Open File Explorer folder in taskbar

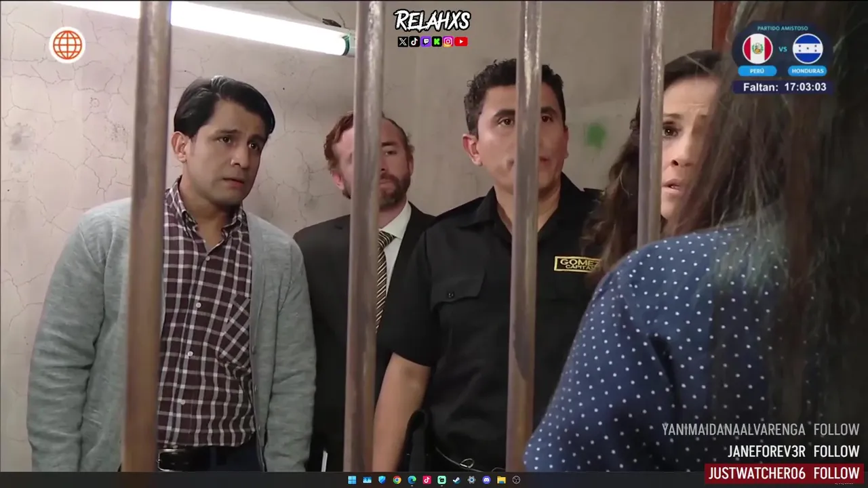pyautogui.click(x=501, y=480)
